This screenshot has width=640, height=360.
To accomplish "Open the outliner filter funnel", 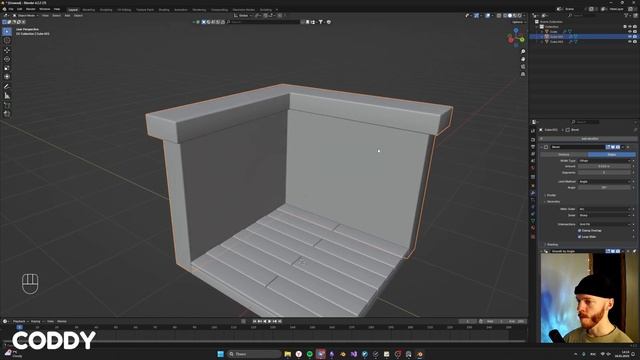I will (x=627, y=16).
